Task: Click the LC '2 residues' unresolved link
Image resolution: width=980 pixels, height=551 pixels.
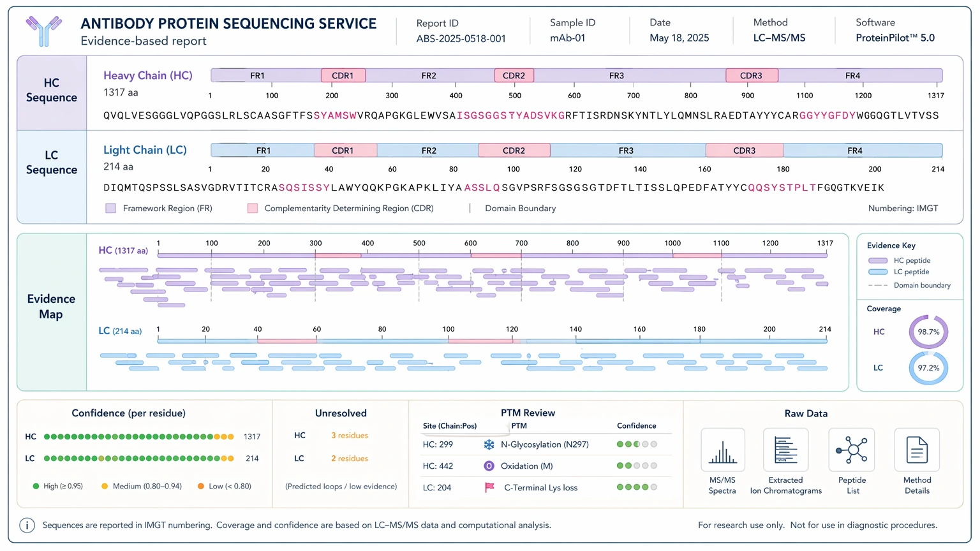Action: [350, 459]
